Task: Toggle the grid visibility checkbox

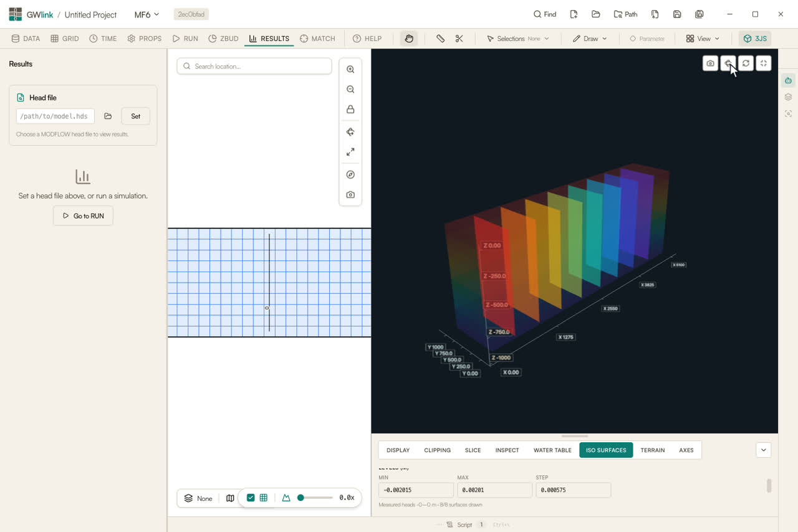Action: [251, 498]
